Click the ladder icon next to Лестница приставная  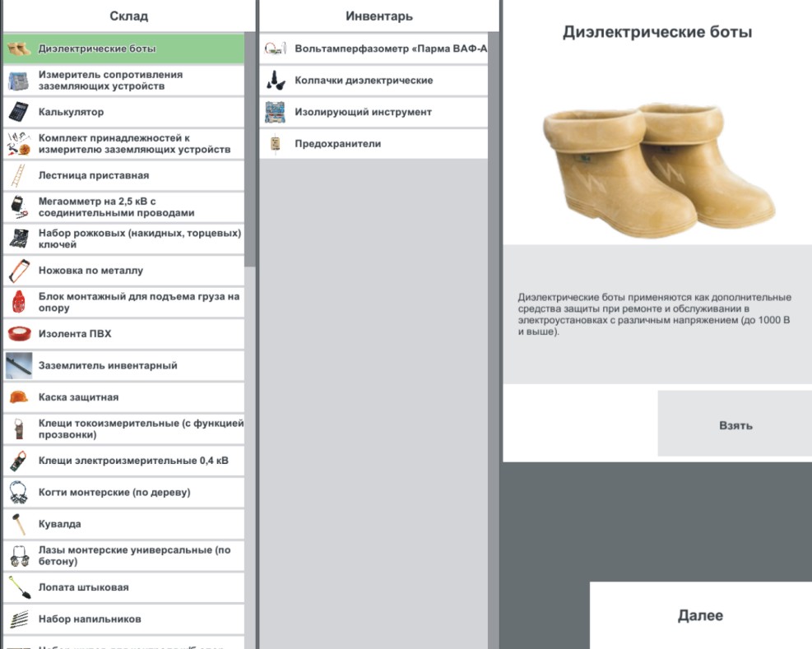pos(18,175)
